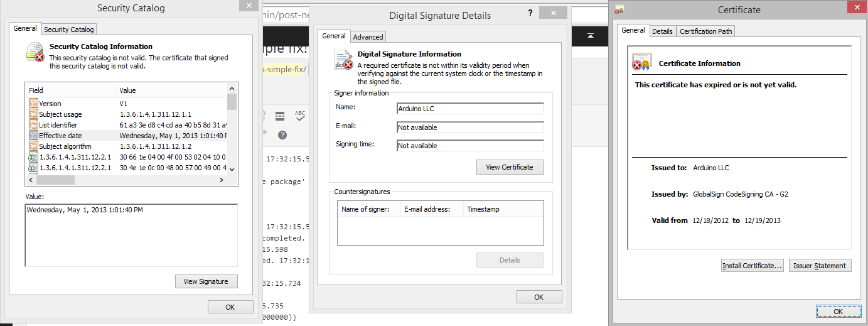Select the Effective date field row
The height and width of the screenshot is (326, 868).
(x=60, y=136)
